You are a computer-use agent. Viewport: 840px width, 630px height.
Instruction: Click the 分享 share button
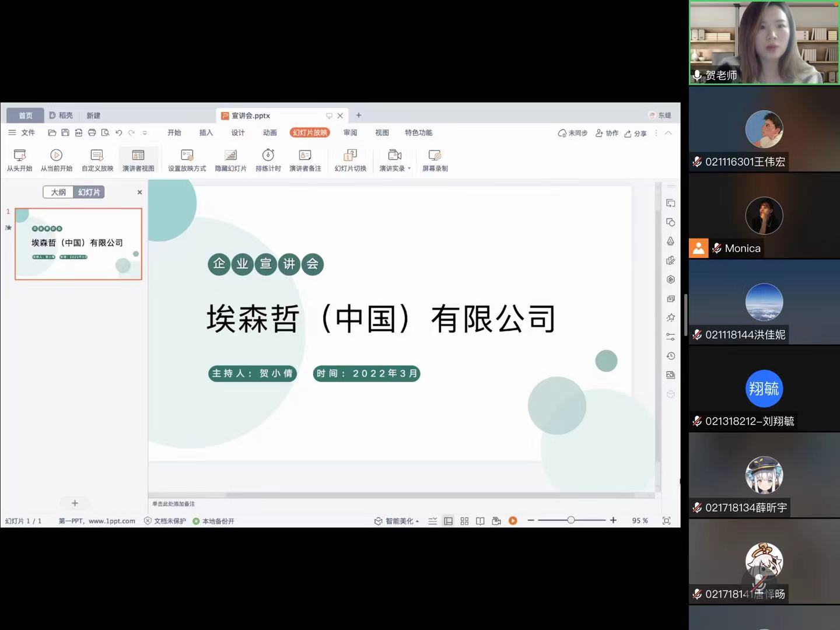coord(636,133)
